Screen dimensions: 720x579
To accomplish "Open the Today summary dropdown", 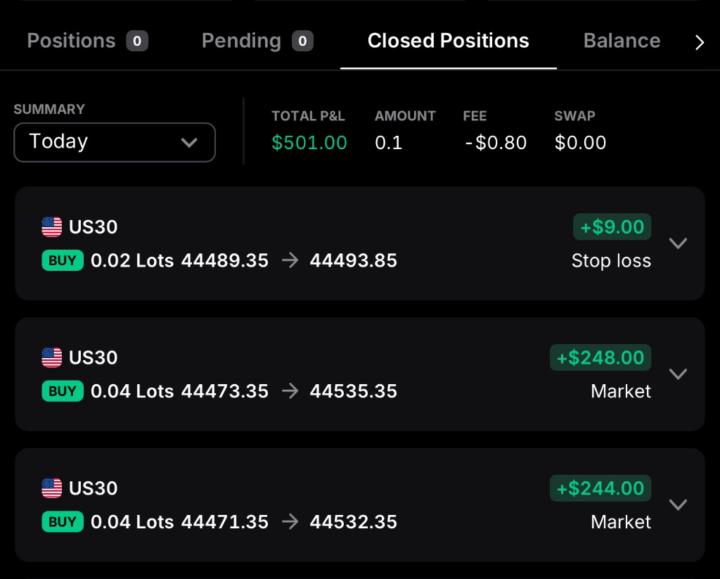I will (x=114, y=142).
